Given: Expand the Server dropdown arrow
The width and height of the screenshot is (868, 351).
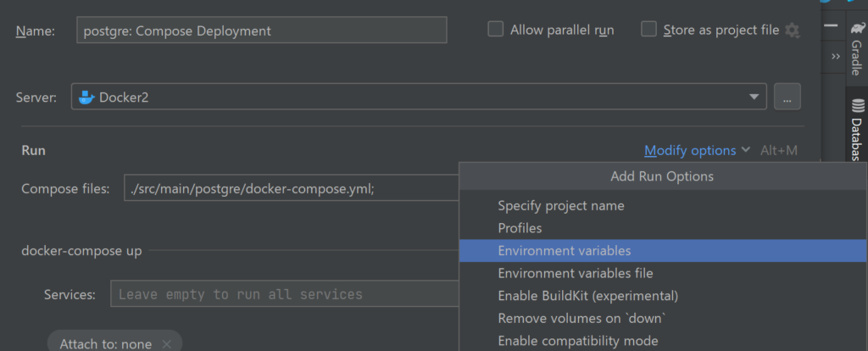Looking at the screenshot, I should tap(754, 97).
